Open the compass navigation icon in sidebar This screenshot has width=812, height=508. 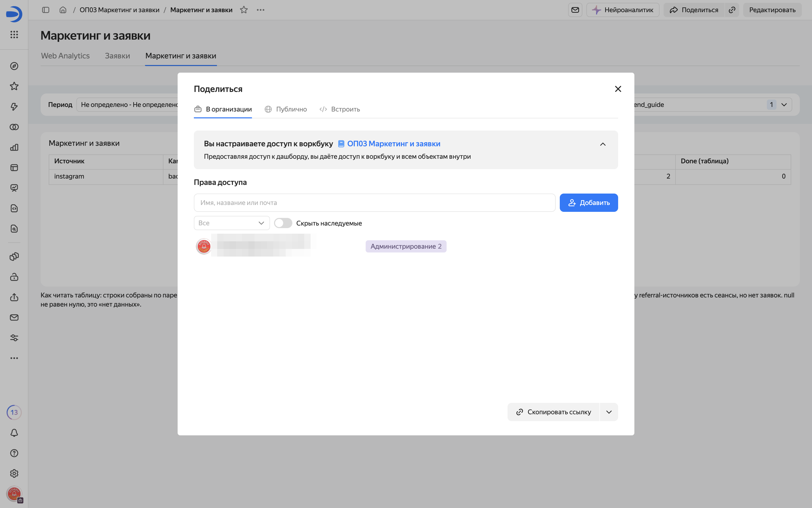[x=14, y=66]
